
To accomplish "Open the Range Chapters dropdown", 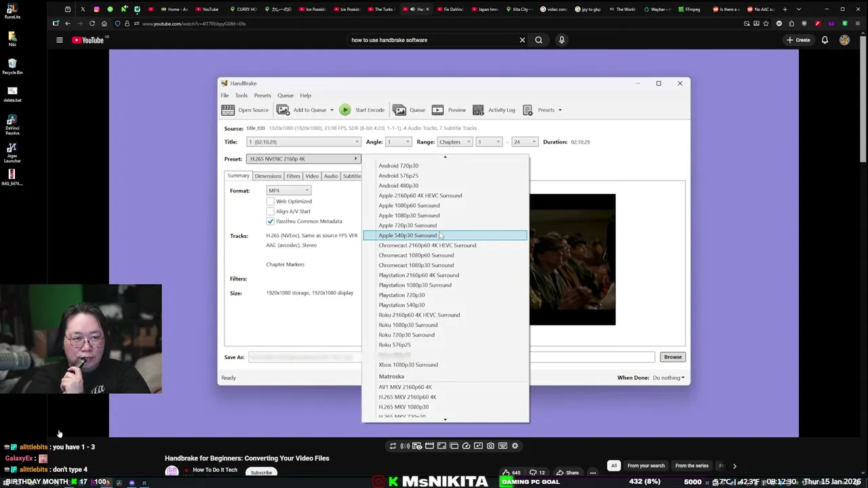I will coord(454,142).
